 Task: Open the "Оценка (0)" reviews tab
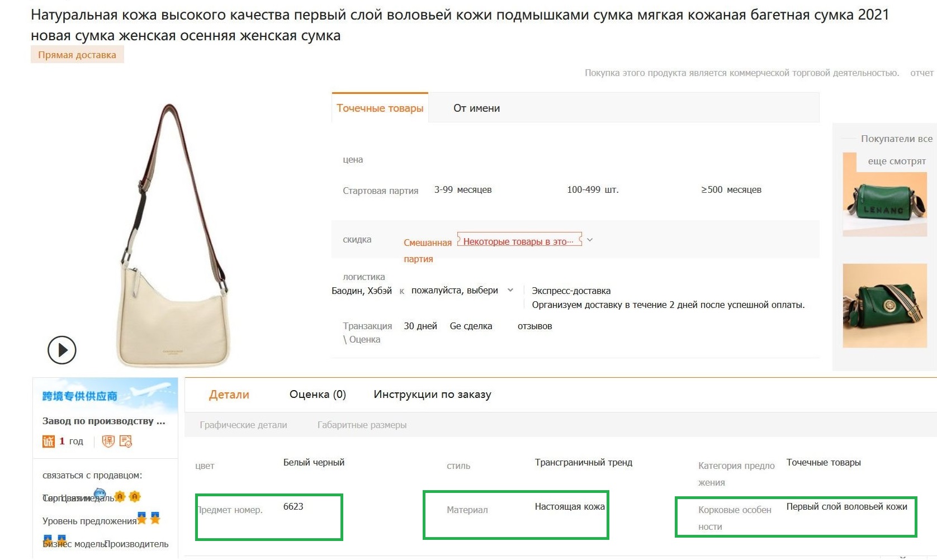pos(318,395)
